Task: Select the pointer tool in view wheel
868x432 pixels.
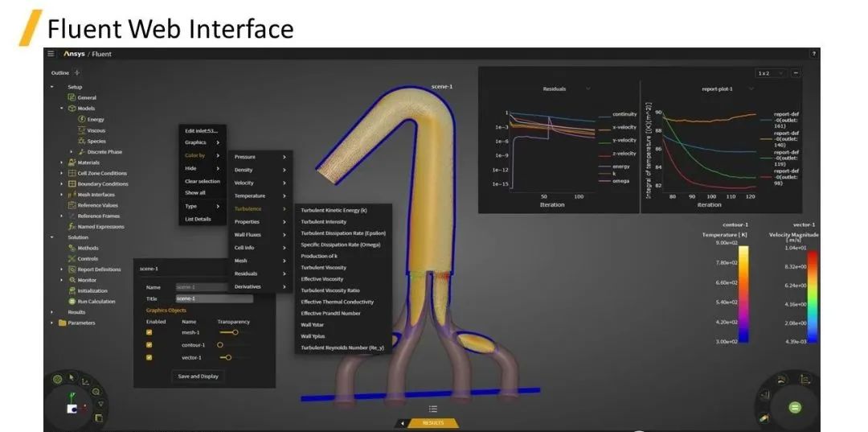Action: (x=72, y=377)
